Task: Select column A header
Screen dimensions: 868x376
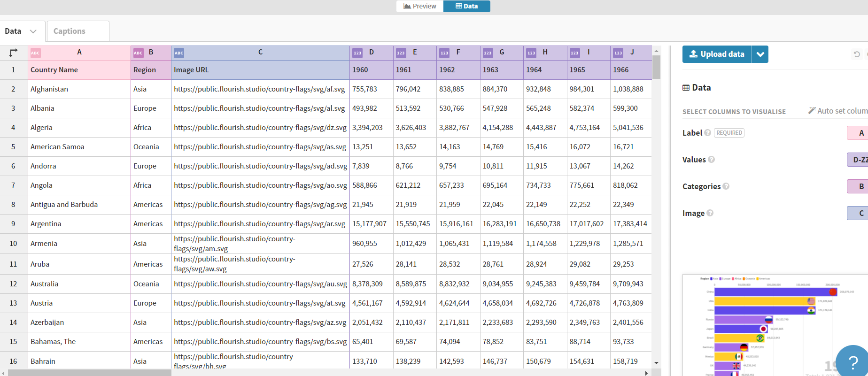Action: 79,53
